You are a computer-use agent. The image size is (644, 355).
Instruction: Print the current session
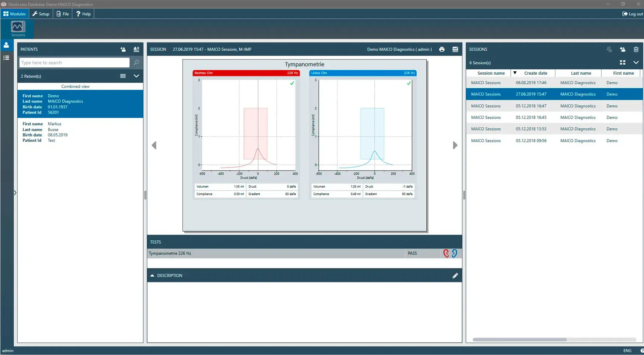point(442,49)
